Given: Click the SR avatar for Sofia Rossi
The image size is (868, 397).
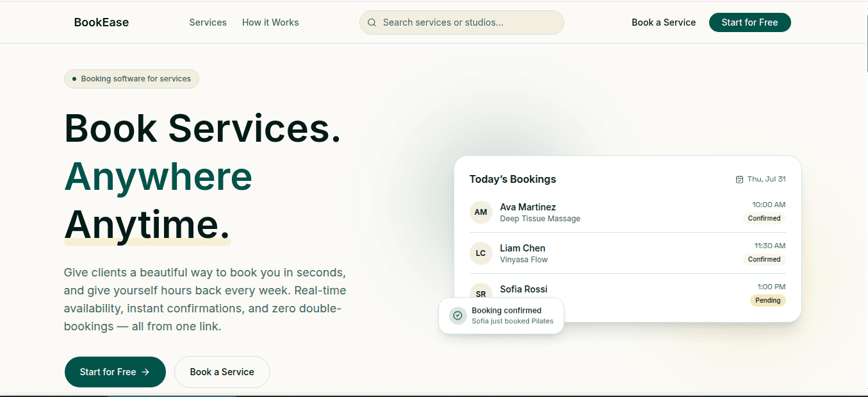Looking at the screenshot, I should click(x=480, y=292).
